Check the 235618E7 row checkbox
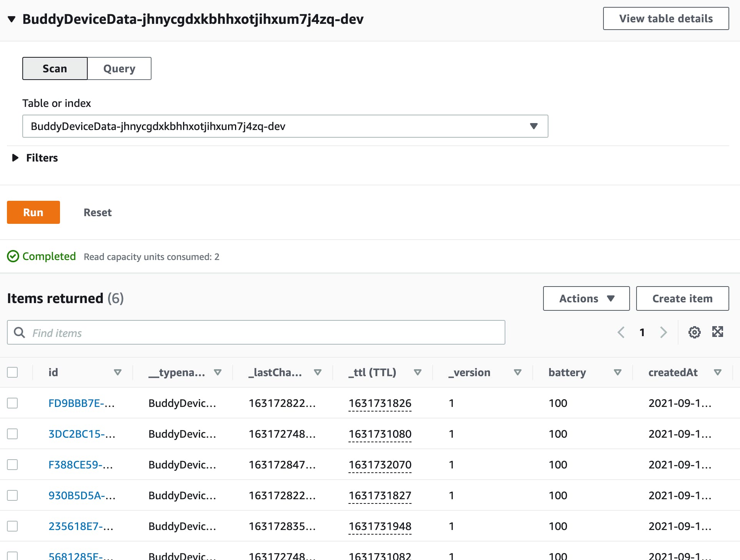This screenshot has height=560, width=740. point(12,526)
